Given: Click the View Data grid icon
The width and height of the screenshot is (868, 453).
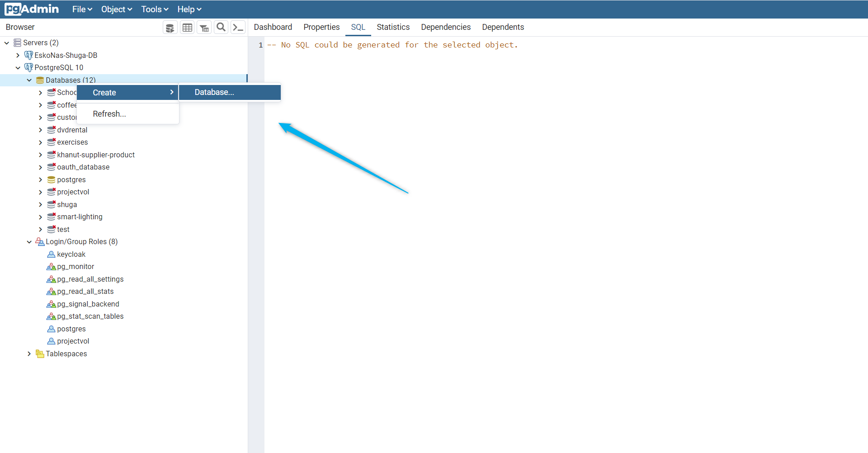Looking at the screenshot, I should [187, 28].
